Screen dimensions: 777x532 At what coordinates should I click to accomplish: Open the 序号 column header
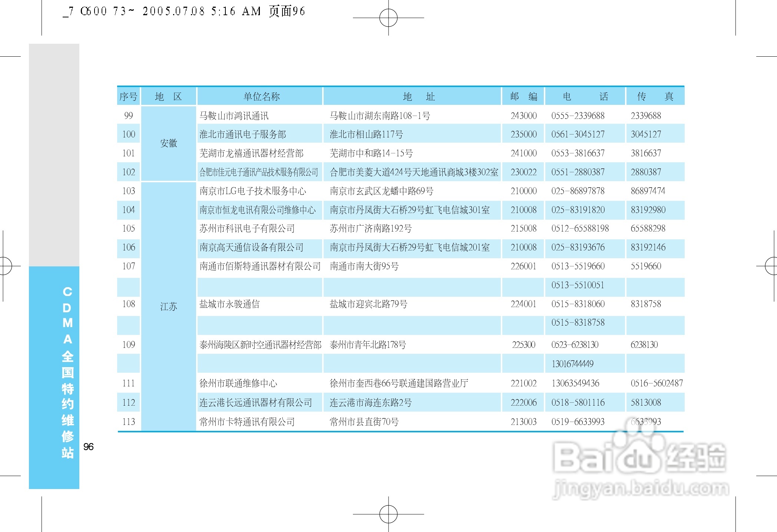(128, 96)
